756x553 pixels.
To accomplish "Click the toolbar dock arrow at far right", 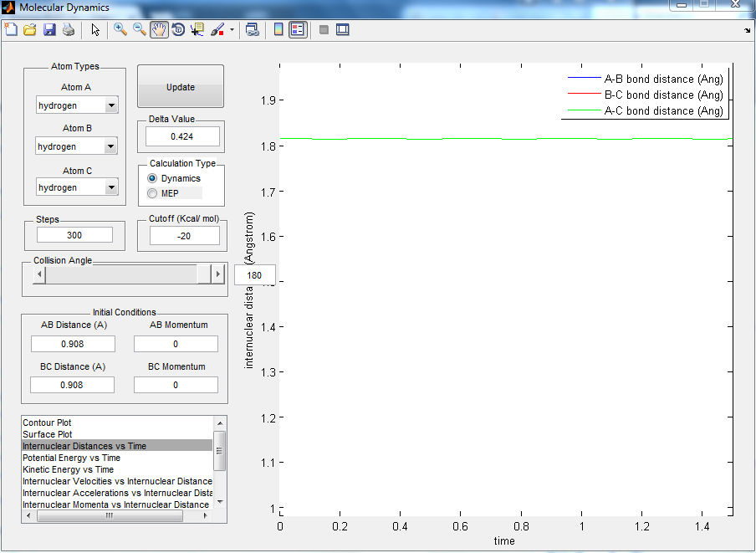I will pos(748,30).
